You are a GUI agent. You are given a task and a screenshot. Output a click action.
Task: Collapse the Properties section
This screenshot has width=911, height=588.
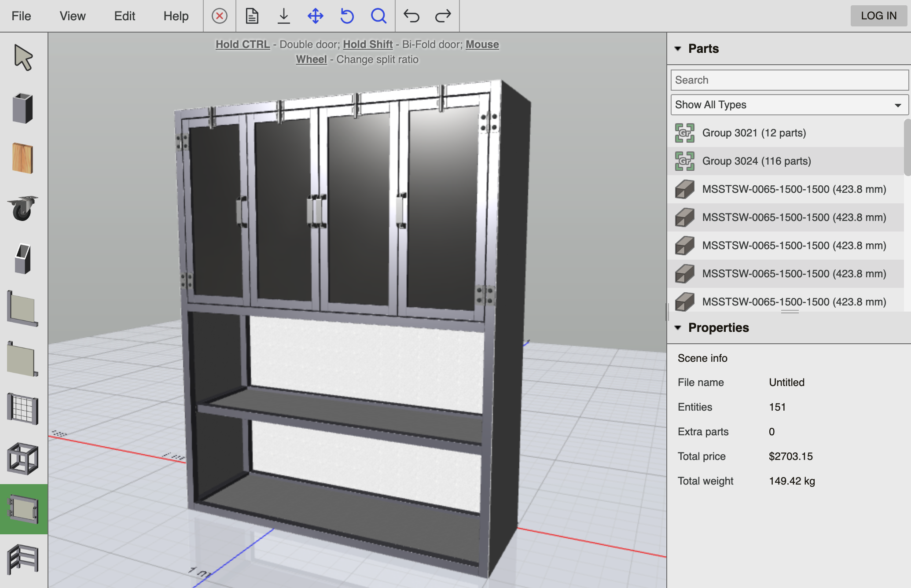(679, 328)
